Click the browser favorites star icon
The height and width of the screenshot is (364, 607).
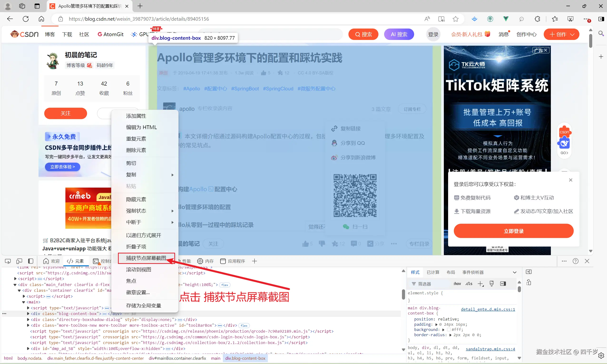[x=455, y=19]
